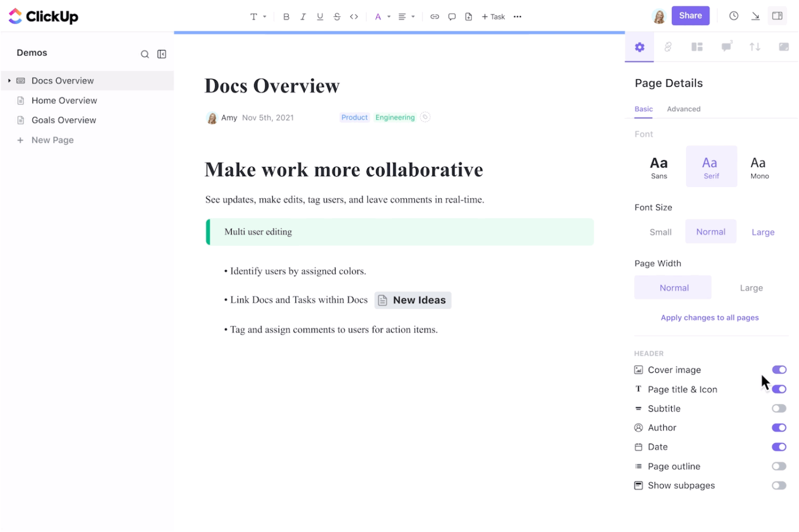The width and height of the screenshot is (799, 532).
Task: Add a Task from toolbar
Action: click(x=494, y=17)
